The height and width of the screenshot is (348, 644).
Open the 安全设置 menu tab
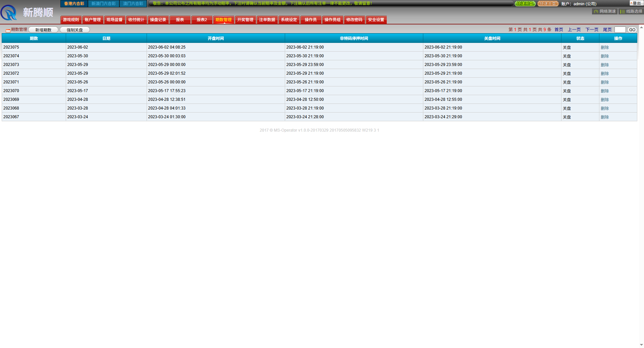point(376,20)
